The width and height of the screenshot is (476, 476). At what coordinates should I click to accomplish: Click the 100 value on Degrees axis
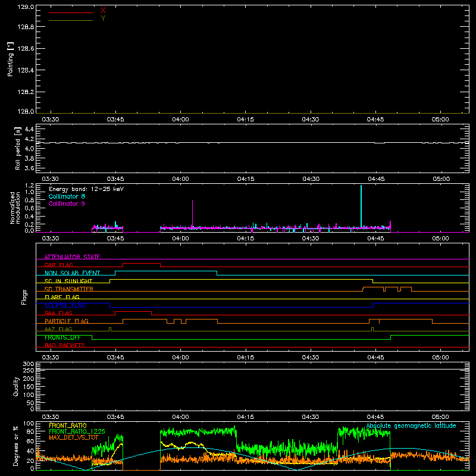pyautogui.click(x=29, y=423)
